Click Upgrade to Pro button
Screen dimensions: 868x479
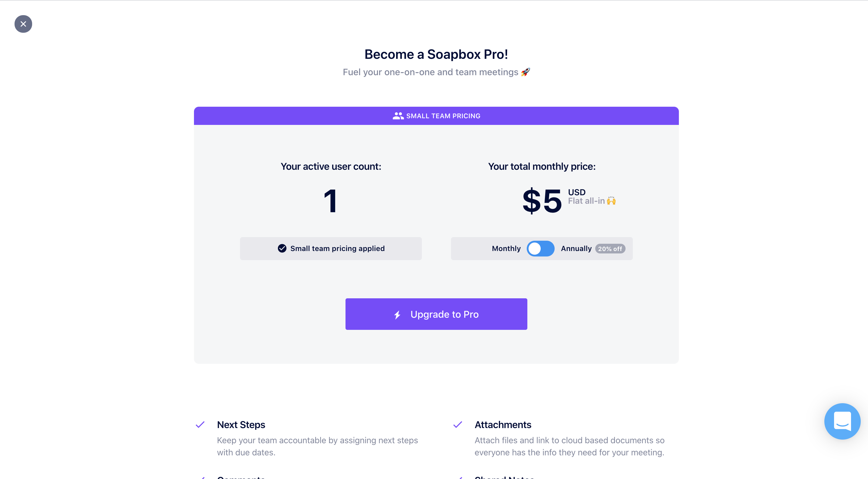tap(436, 314)
